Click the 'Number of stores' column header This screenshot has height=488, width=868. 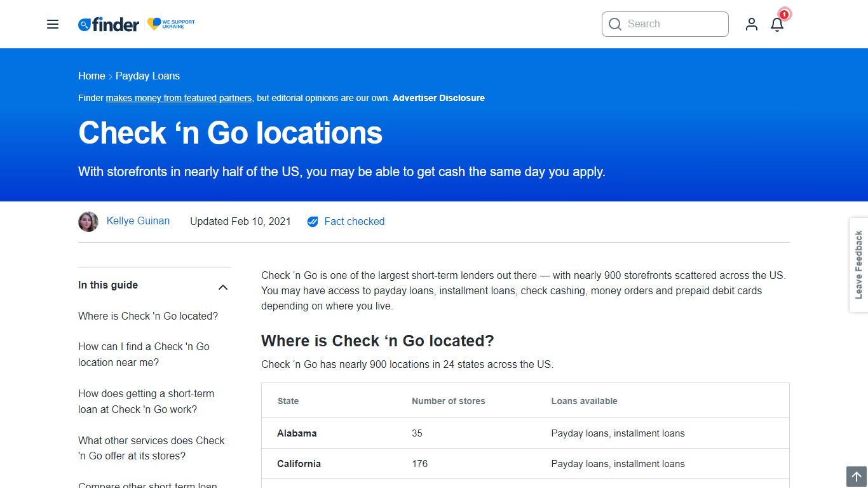point(448,401)
